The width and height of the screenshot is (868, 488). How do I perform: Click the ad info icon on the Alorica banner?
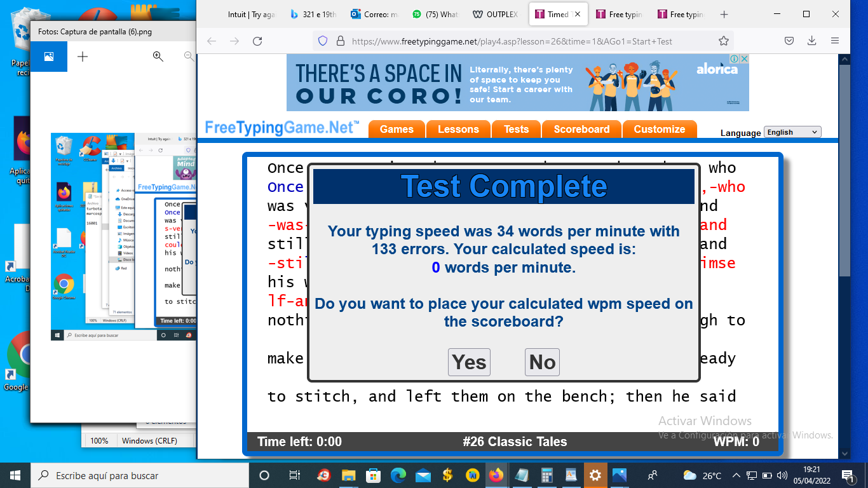[x=733, y=58]
